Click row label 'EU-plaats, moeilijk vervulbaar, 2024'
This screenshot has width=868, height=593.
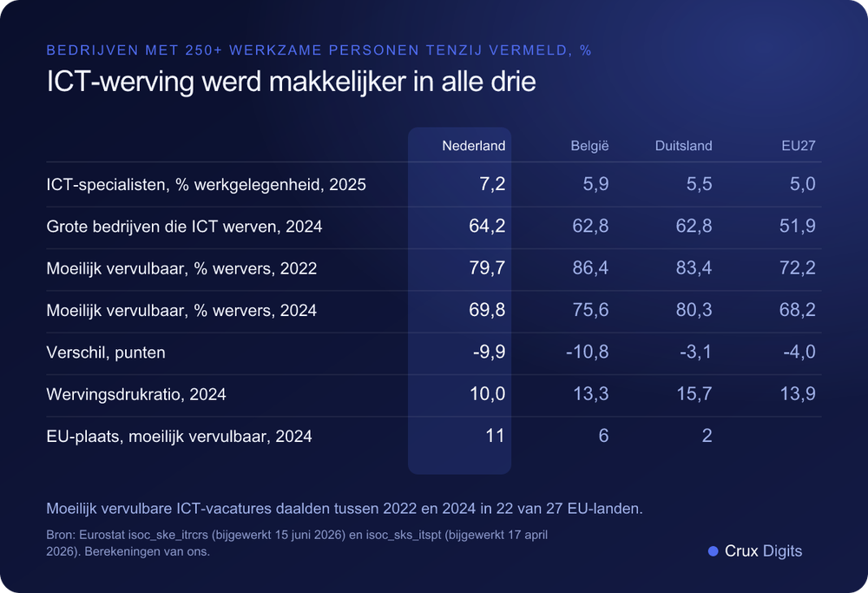pos(180,437)
